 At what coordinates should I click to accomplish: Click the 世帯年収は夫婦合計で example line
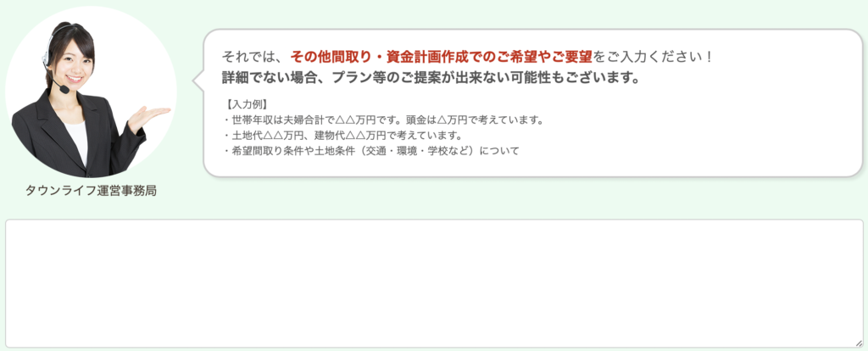point(385,120)
